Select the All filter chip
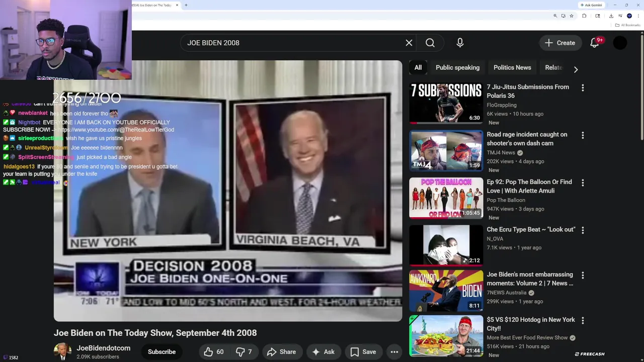Viewport: 644px width, 362px height. coord(418,67)
